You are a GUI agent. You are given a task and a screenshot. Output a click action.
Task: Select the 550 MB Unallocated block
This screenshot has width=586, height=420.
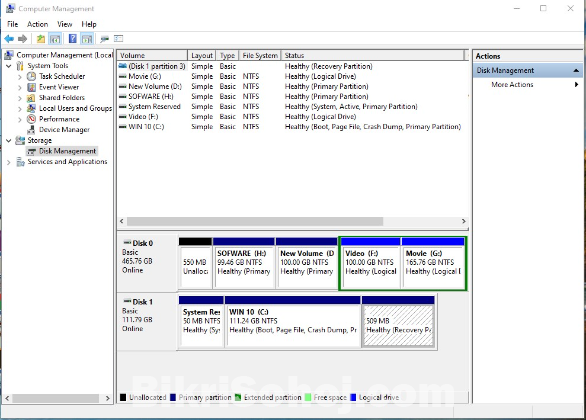tap(195, 263)
